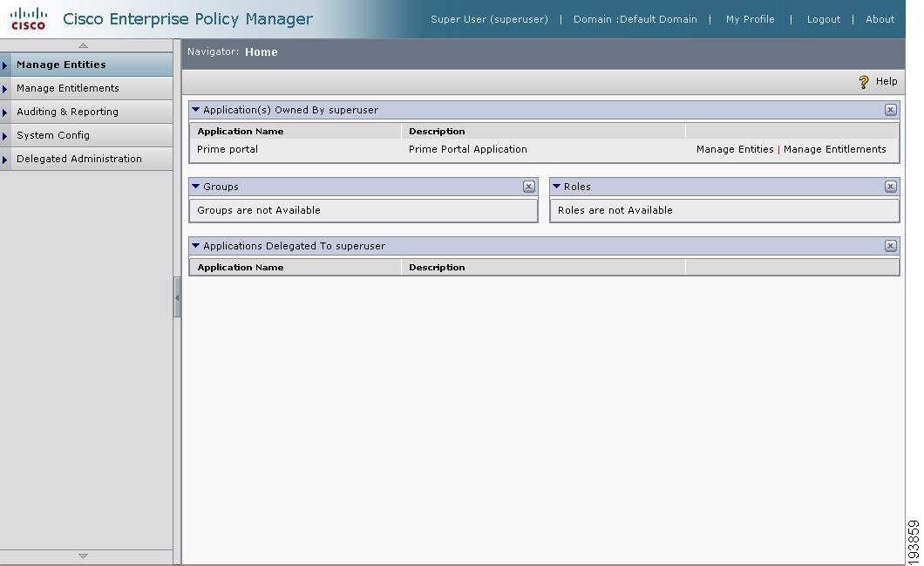The height and width of the screenshot is (566, 924).
Task: Click the Prime portal application name
Action: [x=228, y=149]
